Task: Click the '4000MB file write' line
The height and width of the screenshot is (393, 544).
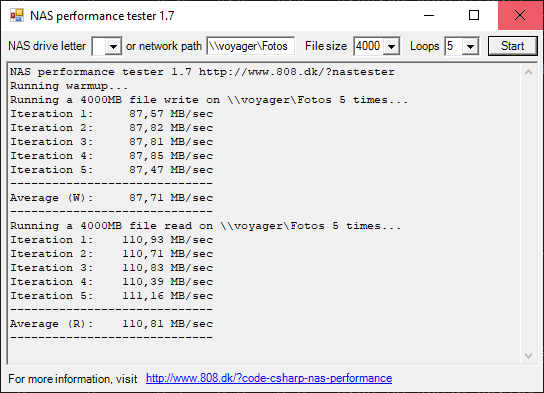Action: (x=209, y=100)
